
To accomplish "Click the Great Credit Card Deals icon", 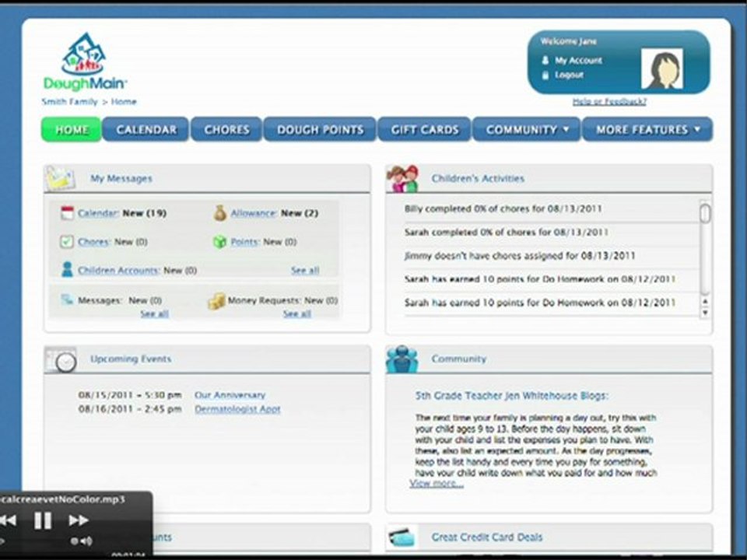I will point(402,537).
